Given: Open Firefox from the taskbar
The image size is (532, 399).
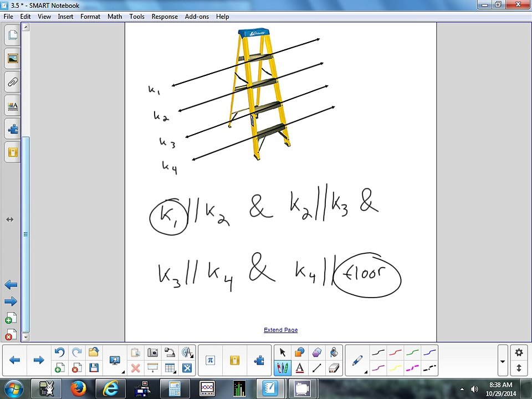Looking at the screenshot, I should pos(79,389).
